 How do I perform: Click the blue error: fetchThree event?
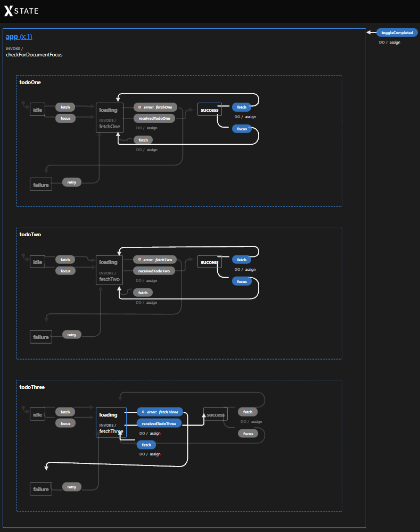[x=160, y=412]
